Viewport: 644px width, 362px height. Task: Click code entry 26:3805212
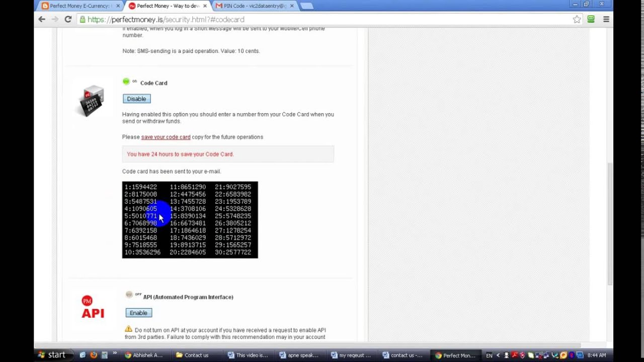tap(233, 223)
